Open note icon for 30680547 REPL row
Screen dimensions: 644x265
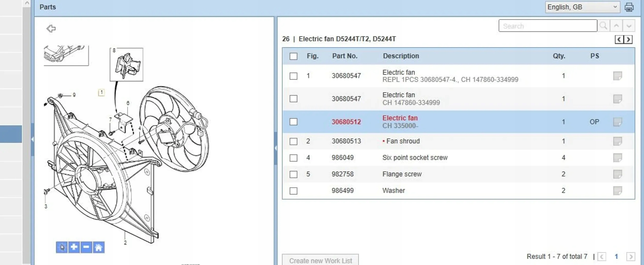[x=617, y=76]
